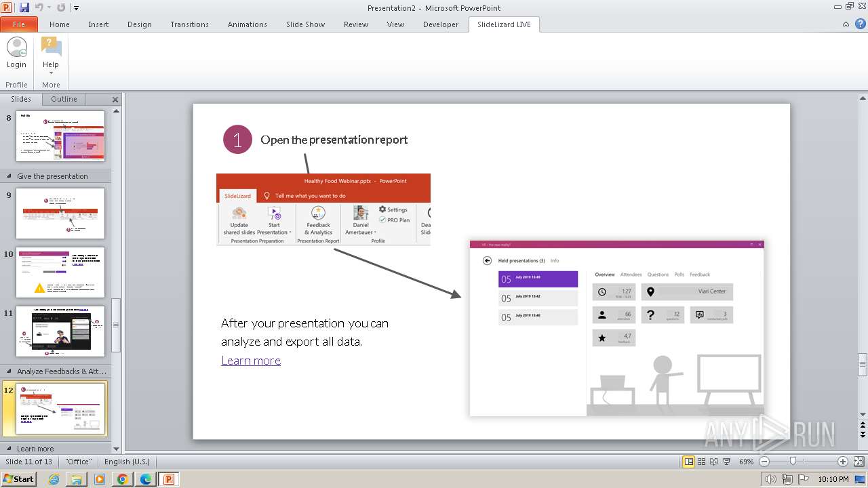Select slide 8 thumbnail
The height and width of the screenshot is (488, 868).
tap(60, 136)
